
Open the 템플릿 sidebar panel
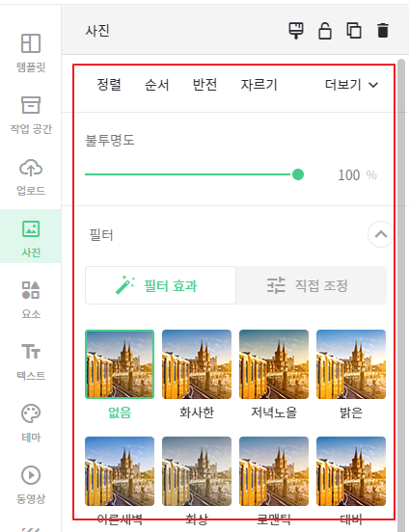pos(31,53)
